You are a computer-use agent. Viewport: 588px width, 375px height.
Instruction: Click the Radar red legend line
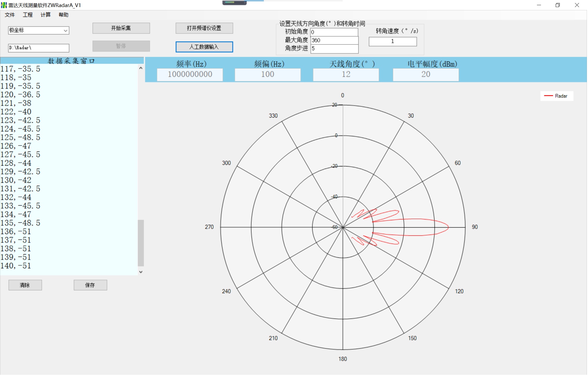click(x=548, y=96)
